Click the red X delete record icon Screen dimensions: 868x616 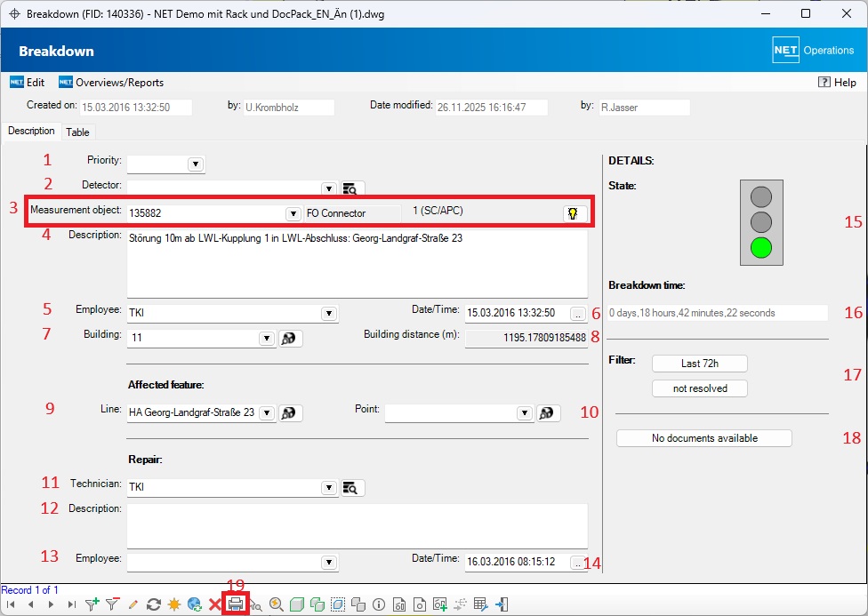214,604
